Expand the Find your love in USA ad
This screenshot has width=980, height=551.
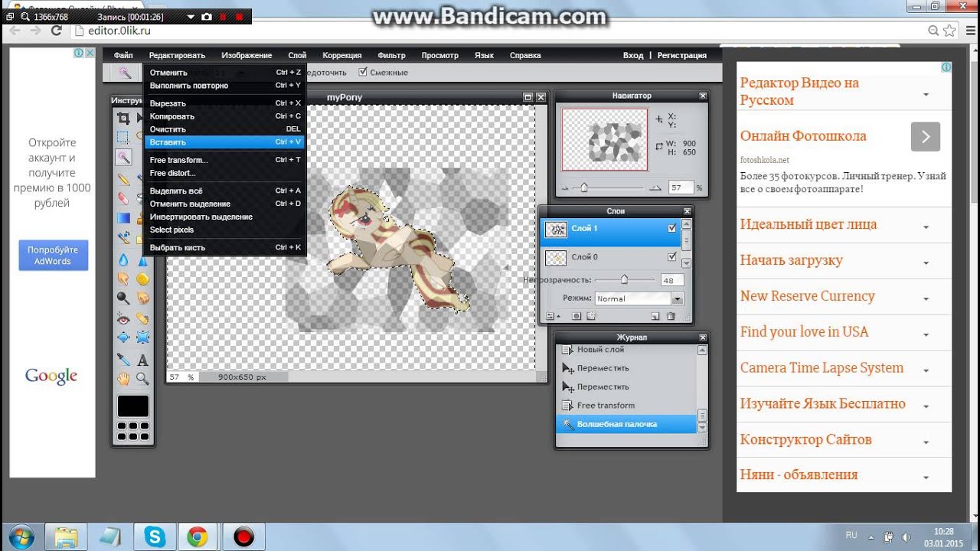coord(926,334)
